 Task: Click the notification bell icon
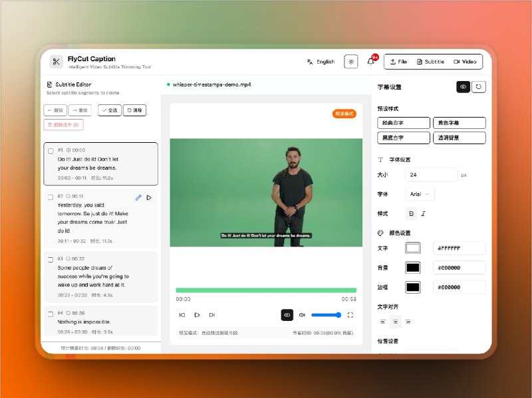tap(372, 61)
